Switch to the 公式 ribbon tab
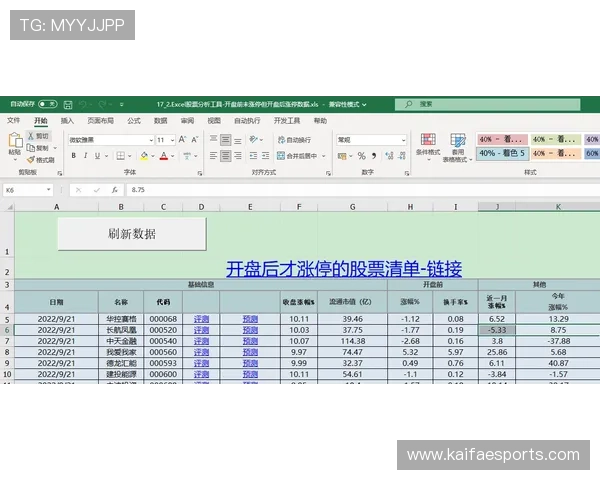The height and width of the screenshot is (480, 600). click(x=134, y=121)
